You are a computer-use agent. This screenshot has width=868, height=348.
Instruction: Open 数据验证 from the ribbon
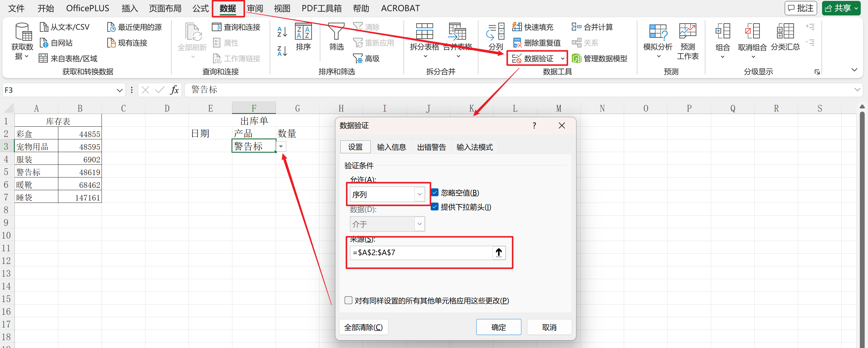point(536,58)
